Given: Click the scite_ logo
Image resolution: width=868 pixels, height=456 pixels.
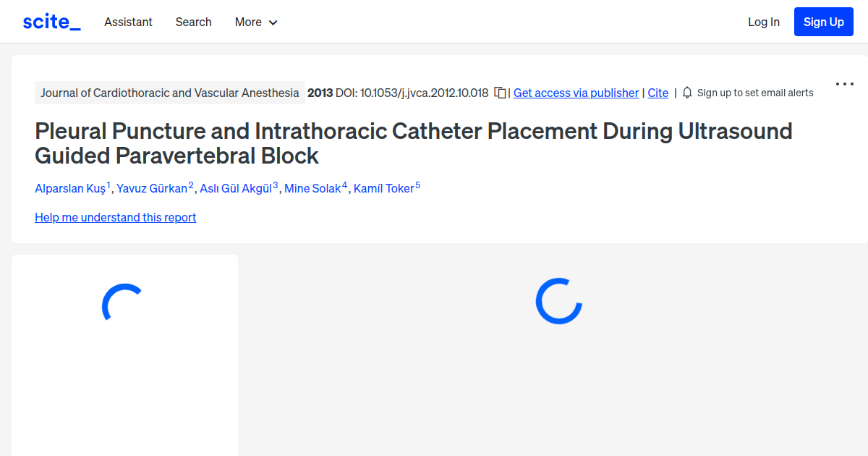Looking at the screenshot, I should click(x=51, y=21).
